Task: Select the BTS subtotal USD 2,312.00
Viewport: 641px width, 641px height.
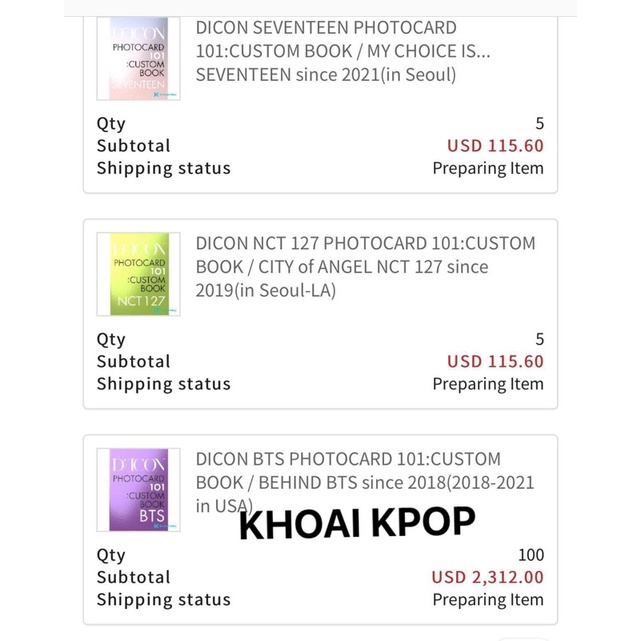Action: click(x=487, y=578)
